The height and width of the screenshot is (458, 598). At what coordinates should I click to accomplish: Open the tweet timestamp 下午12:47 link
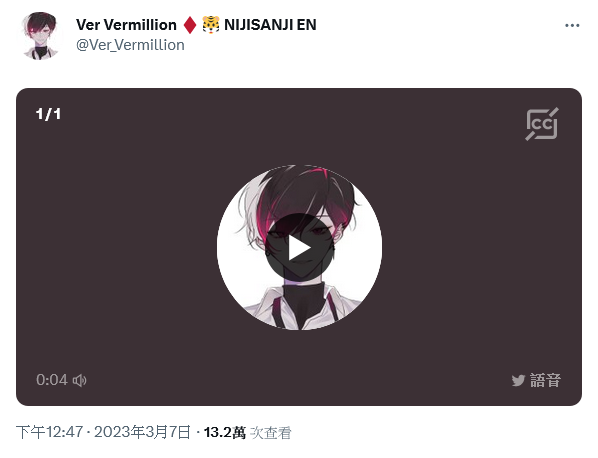50,432
